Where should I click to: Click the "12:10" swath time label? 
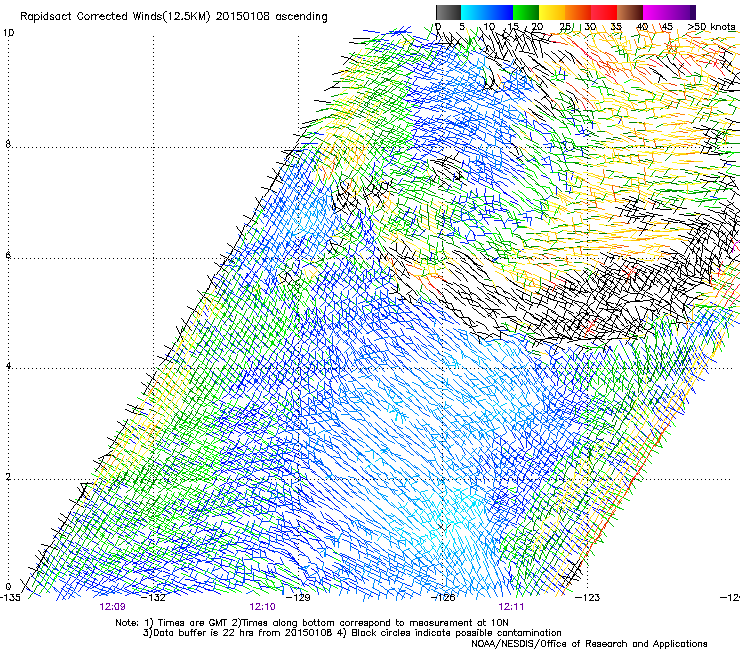pos(262,607)
